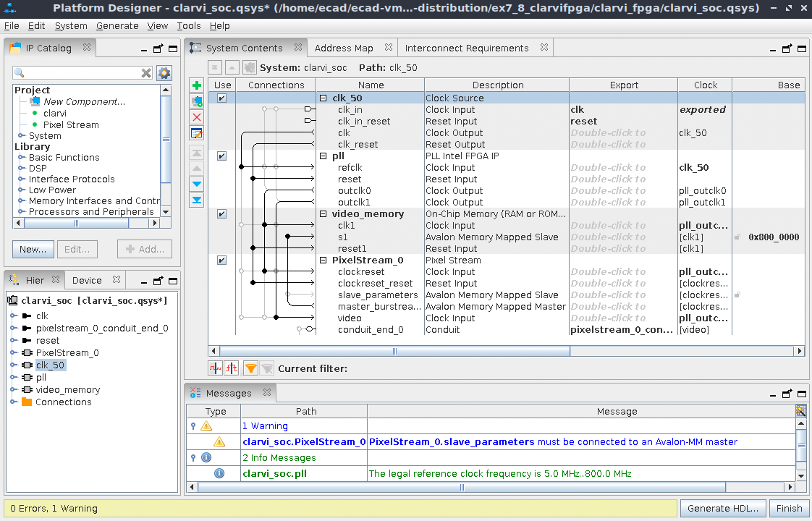
Task: Click the orange funnel filter icon
Action: [250, 368]
